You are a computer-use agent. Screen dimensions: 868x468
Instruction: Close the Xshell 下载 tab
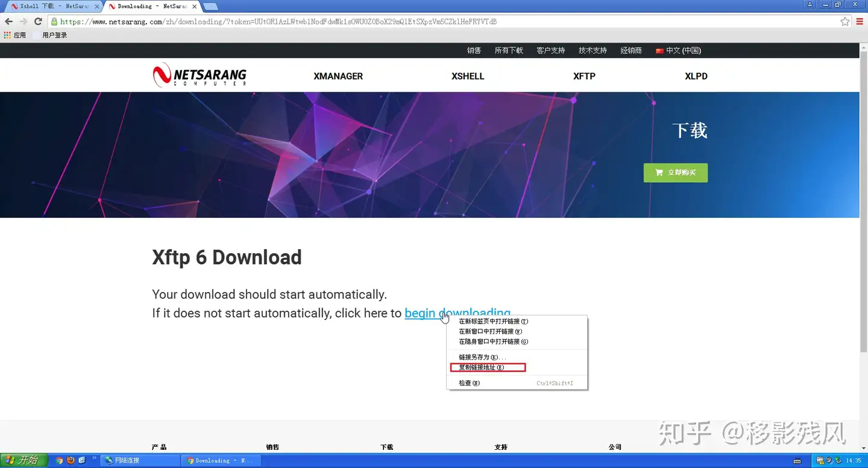(97, 6)
